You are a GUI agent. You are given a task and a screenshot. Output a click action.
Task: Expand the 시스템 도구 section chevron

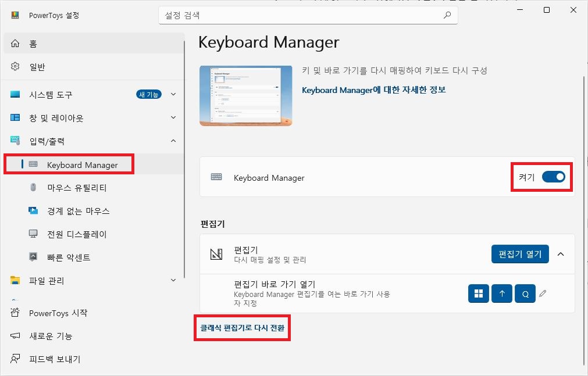coord(173,94)
